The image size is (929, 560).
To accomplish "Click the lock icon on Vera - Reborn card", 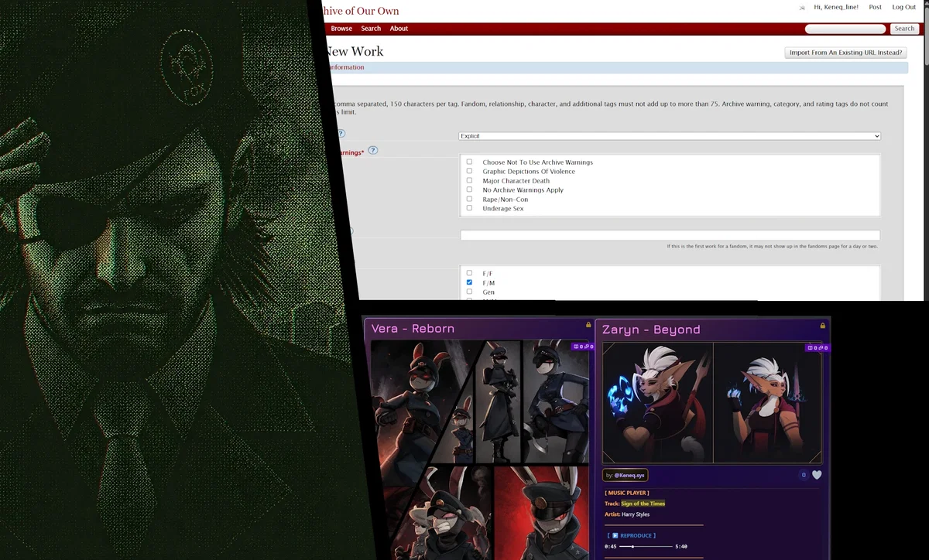I will tap(588, 325).
